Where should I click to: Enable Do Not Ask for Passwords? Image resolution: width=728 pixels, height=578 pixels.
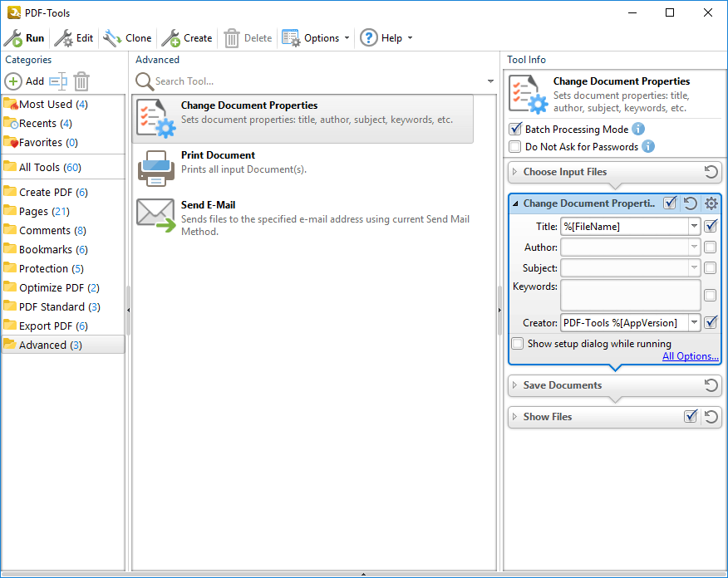(x=515, y=147)
